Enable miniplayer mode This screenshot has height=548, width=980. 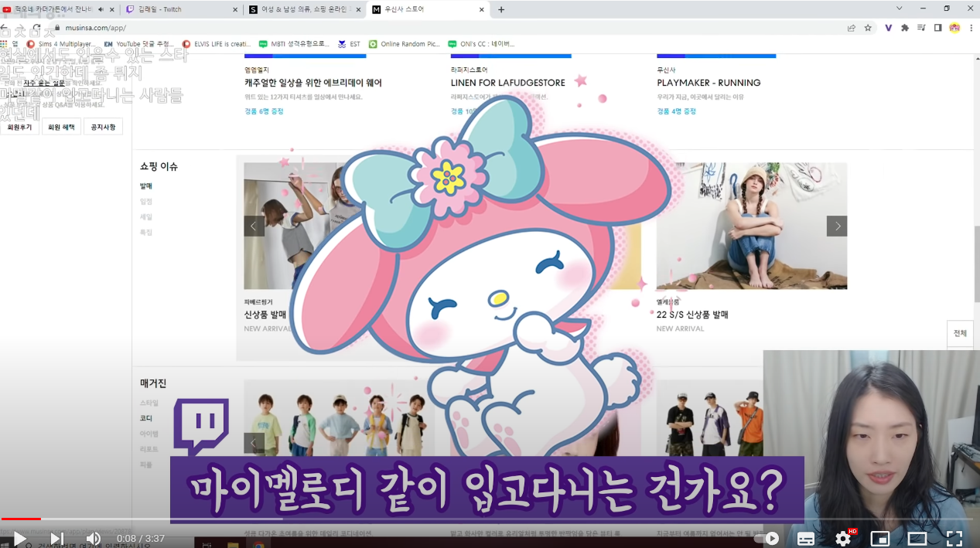(879, 539)
